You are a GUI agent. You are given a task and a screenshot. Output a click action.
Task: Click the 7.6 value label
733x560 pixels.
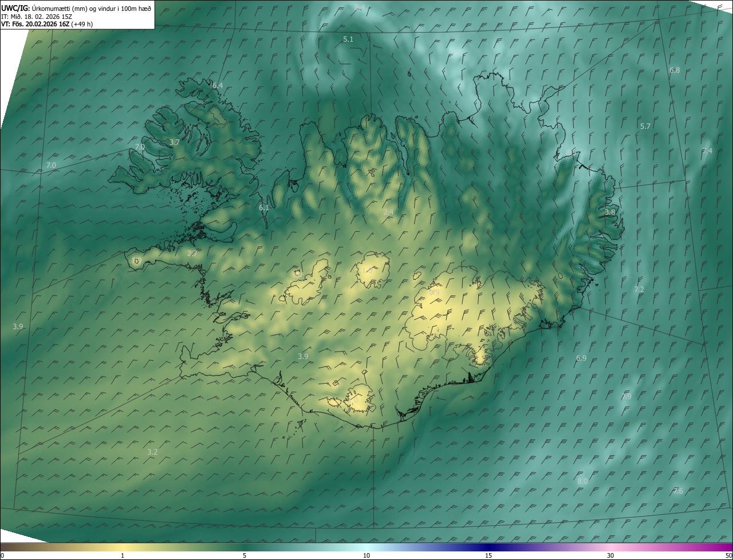[678, 491]
